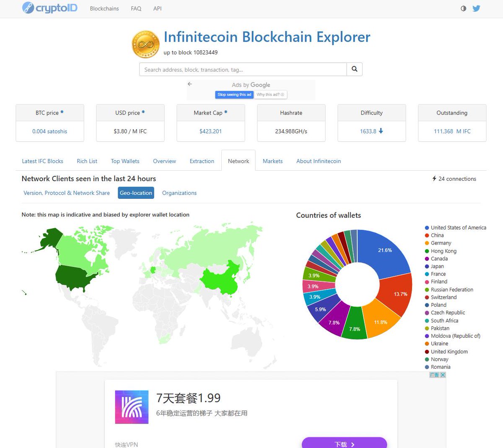Click the Switzerland legend entry

[x=441, y=297]
